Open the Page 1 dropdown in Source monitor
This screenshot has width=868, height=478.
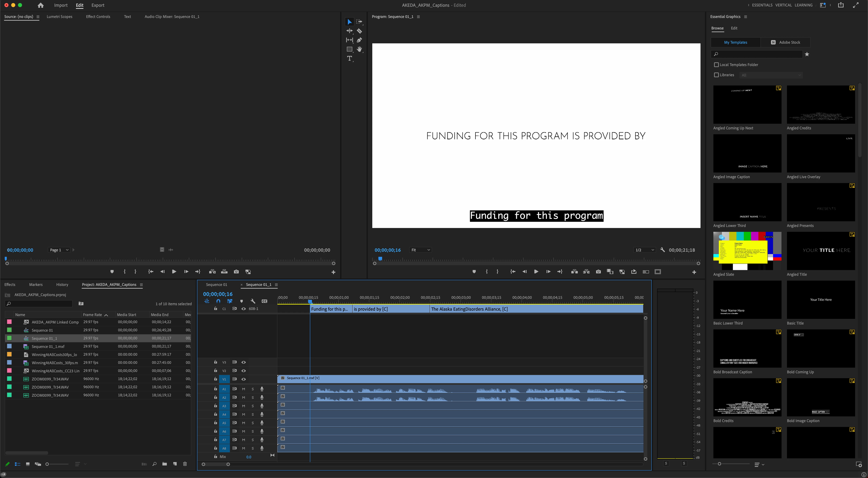pos(59,250)
